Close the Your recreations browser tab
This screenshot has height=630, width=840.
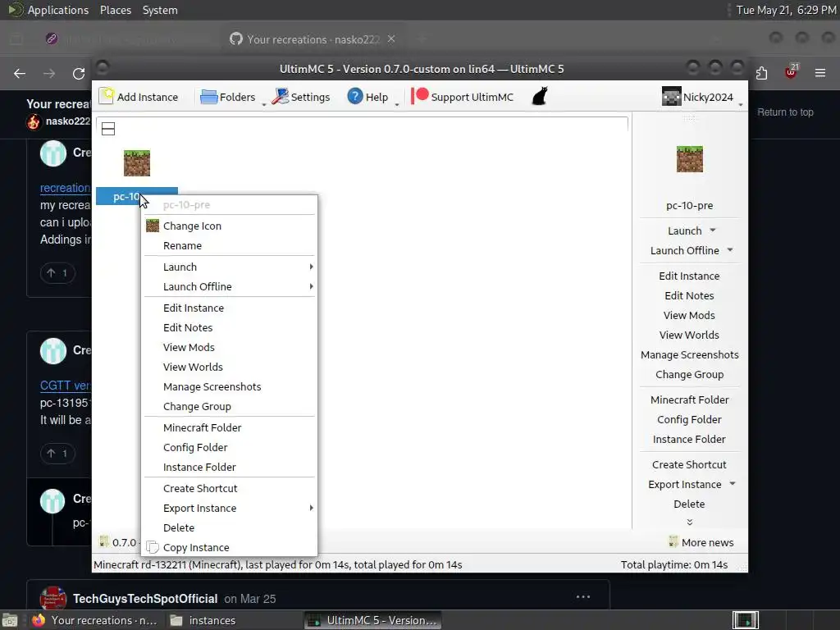point(391,39)
